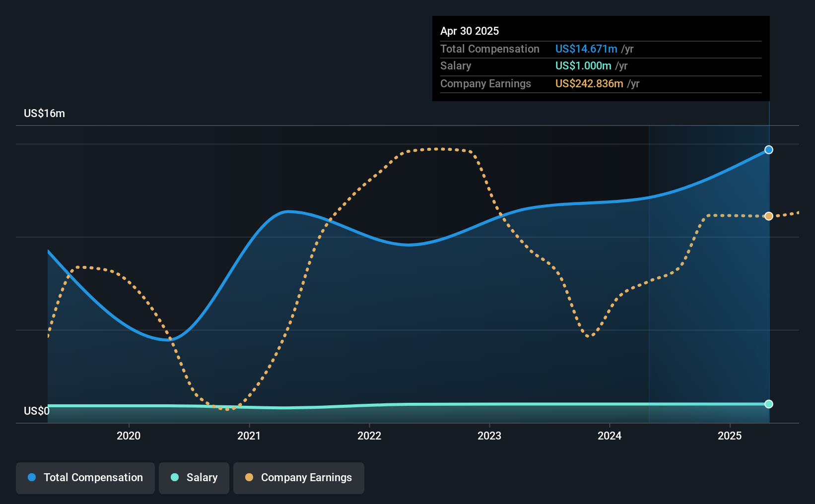The height and width of the screenshot is (504, 815).
Task: Click the Salary tooltip row label
Action: 456,65
